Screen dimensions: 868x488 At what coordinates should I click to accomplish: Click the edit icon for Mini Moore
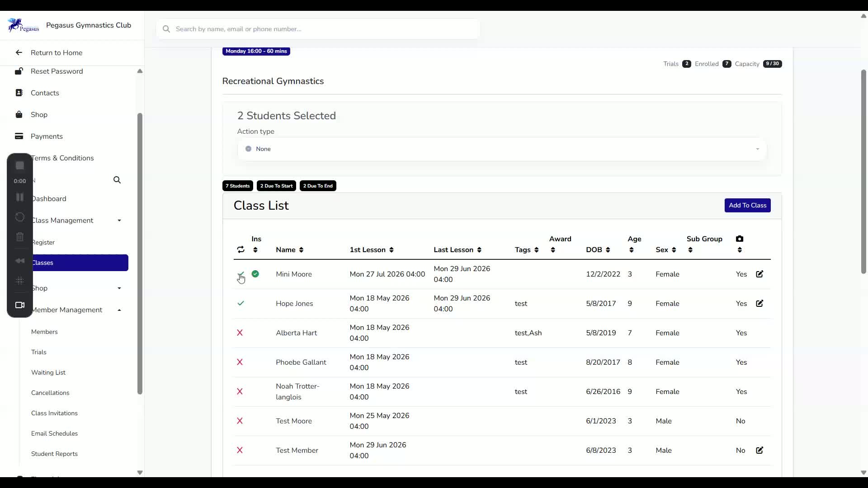(759, 274)
